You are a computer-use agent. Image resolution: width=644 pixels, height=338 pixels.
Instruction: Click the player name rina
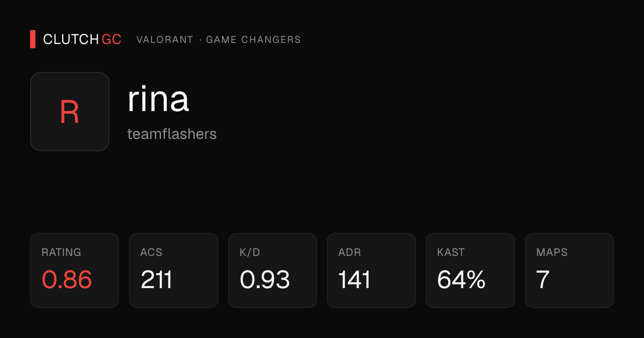tap(158, 99)
